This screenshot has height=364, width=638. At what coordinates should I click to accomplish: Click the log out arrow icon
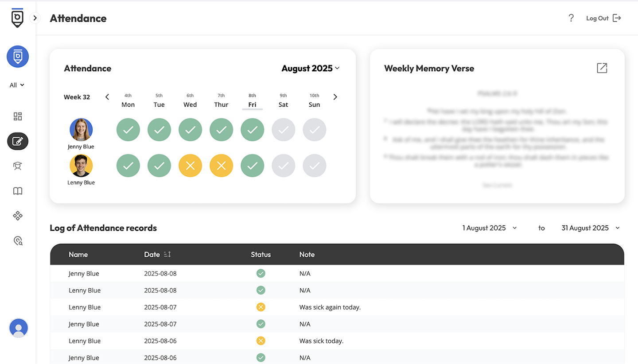617,18
